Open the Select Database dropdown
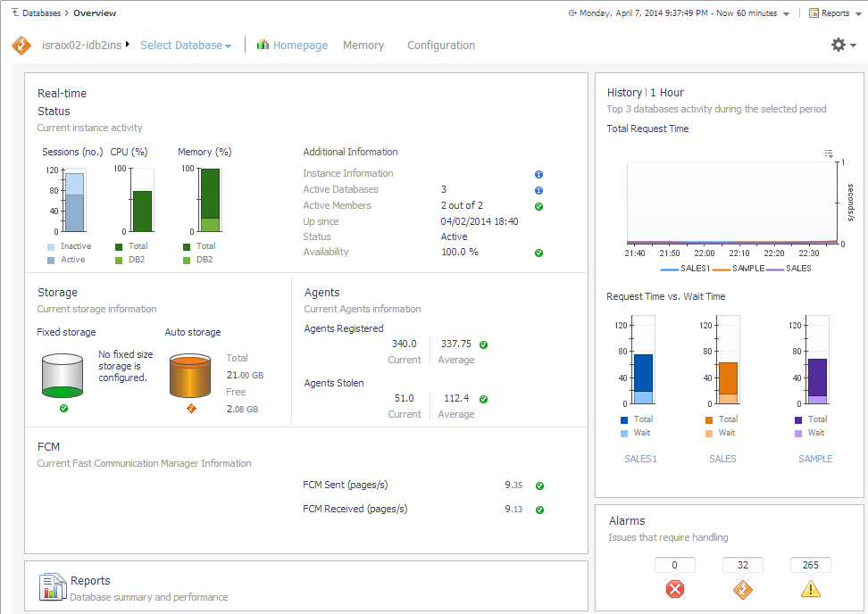Image resolution: width=868 pixels, height=614 pixels. [185, 46]
